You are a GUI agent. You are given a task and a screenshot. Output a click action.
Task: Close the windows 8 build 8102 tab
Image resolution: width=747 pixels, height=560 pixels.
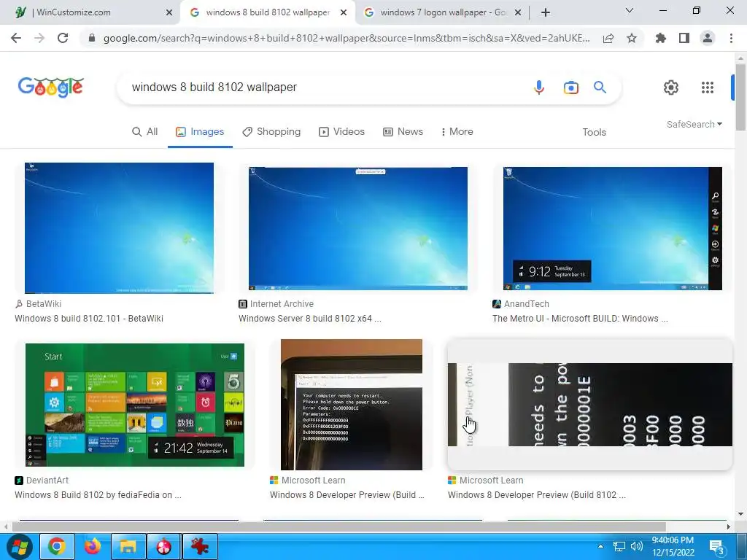coord(344,12)
